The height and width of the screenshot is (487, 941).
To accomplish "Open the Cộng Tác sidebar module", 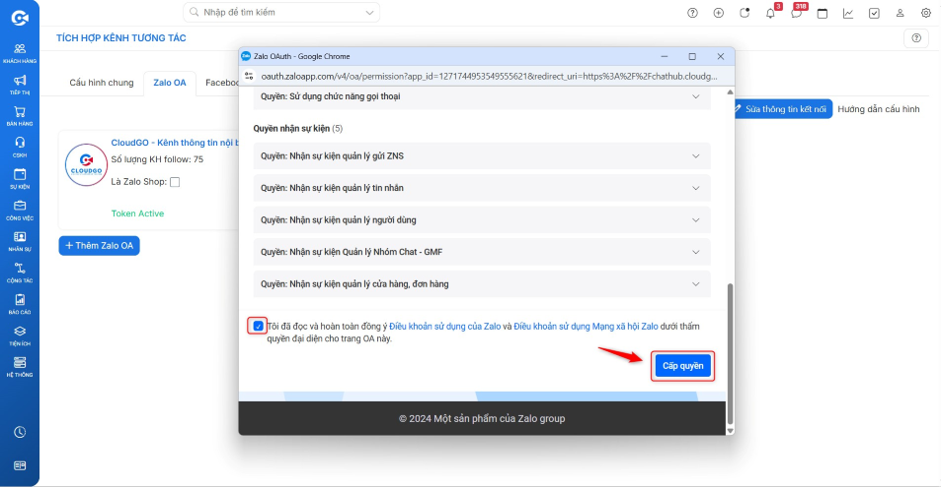I will (20, 272).
